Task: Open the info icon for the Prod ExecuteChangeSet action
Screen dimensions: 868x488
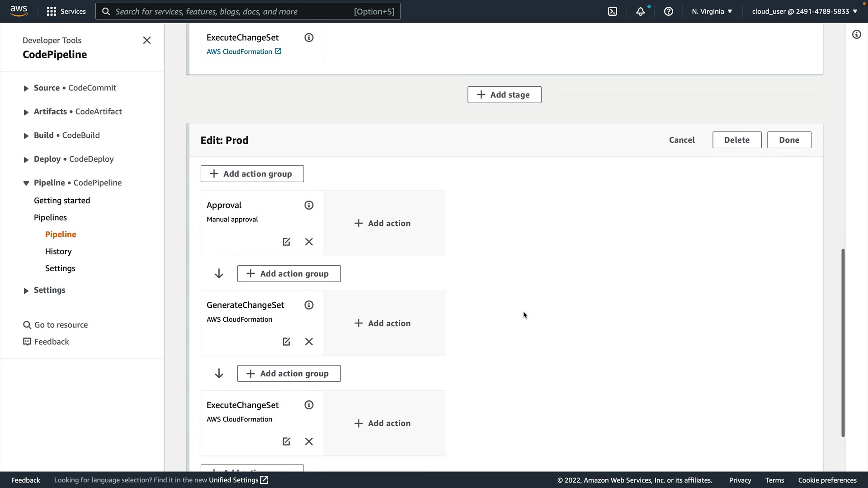Action: tap(309, 405)
